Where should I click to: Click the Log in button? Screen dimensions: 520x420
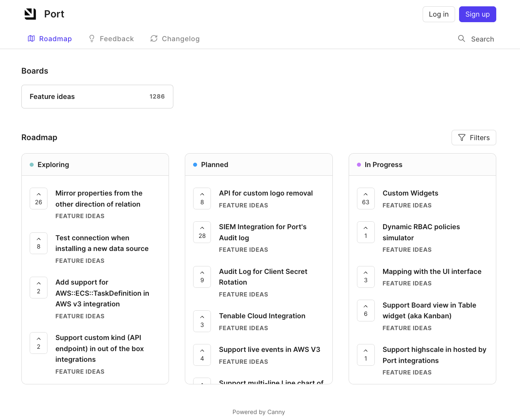pos(438,14)
